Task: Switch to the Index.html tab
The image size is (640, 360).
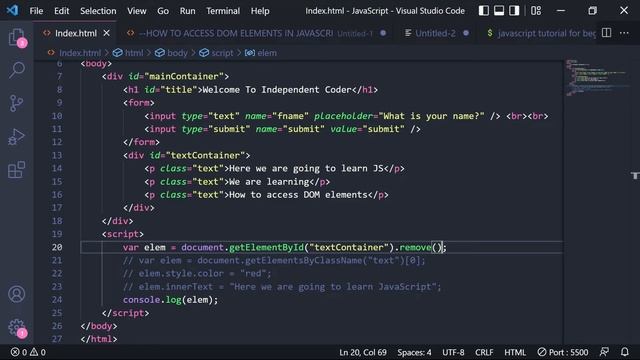Action: click(76, 33)
